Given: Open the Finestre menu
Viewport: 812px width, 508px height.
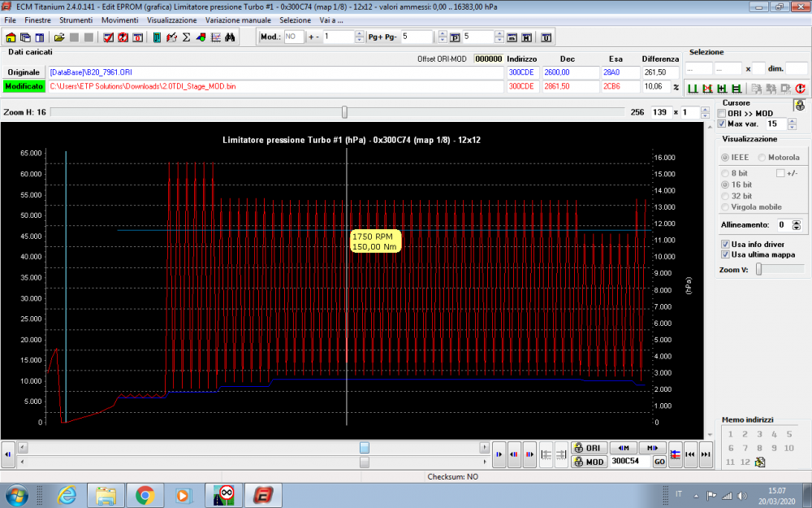Looking at the screenshot, I should (x=38, y=20).
